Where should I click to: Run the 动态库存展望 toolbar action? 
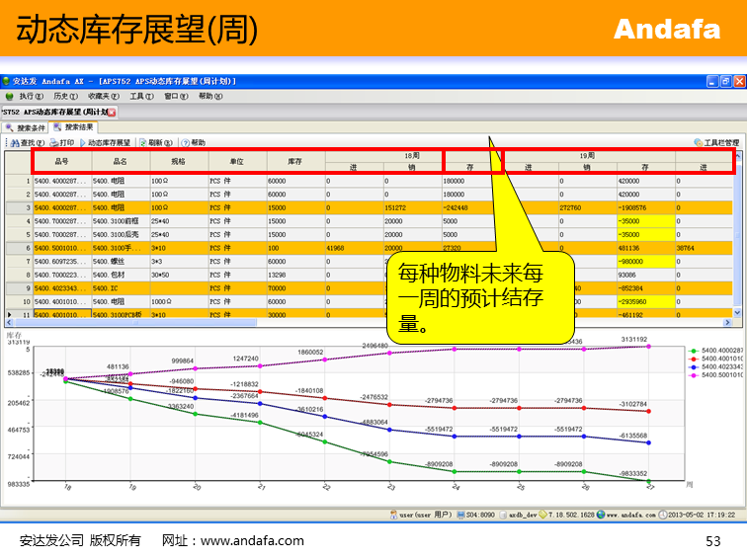pos(107,142)
